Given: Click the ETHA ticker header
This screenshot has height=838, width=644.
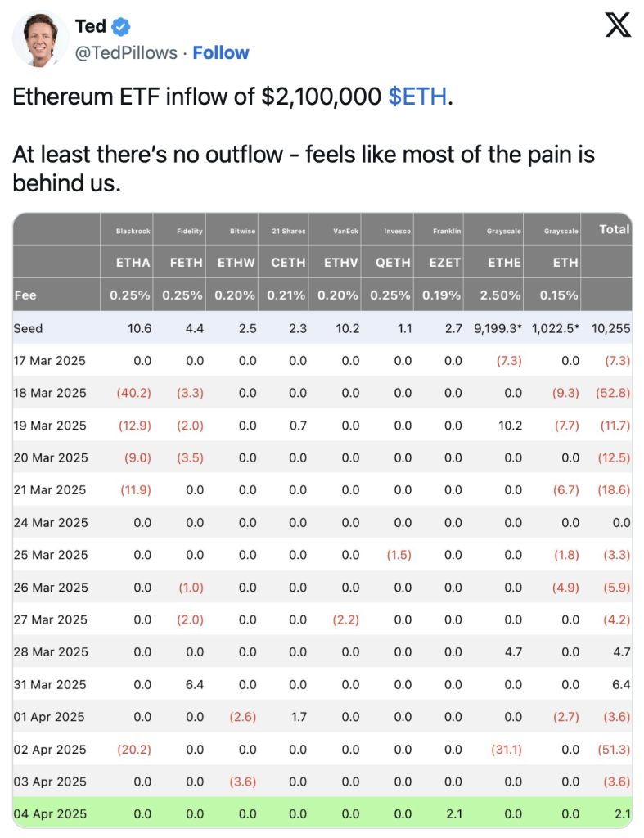Looking at the screenshot, I should (x=133, y=263).
